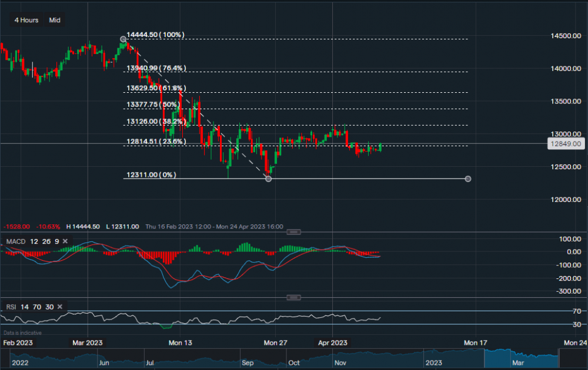588x370 pixels.
Task: Select the Fibonacci anchor point at the 14444.50 high
Action: [123, 39]
